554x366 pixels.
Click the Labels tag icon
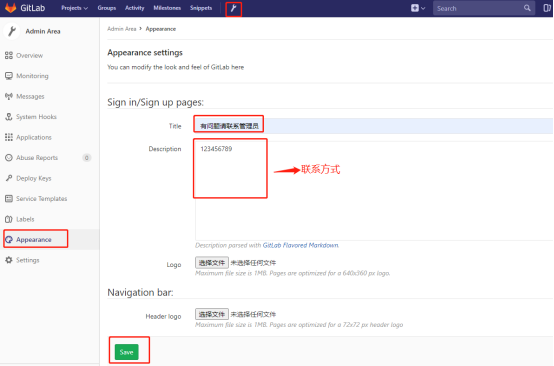pyautogui.click(x=9, y=219)
